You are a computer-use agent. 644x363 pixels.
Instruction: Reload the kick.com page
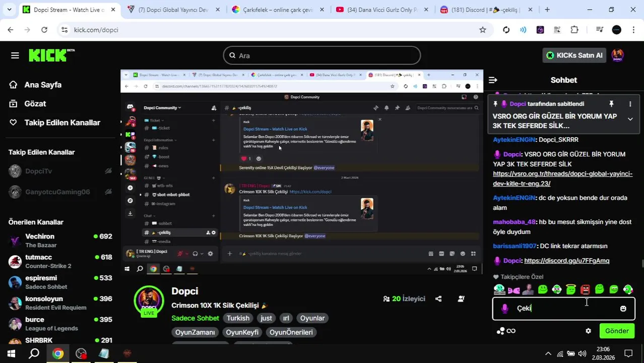point(44,30)
